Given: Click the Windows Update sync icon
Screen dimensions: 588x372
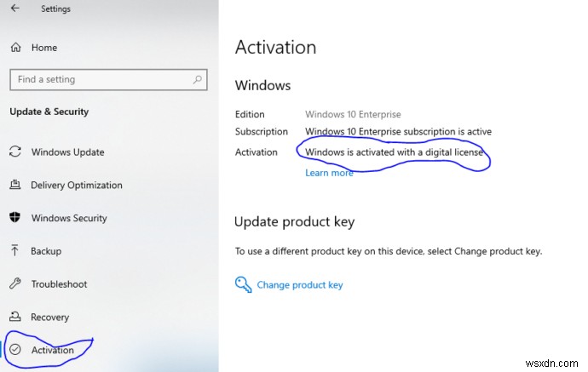Looking at the screenshot, I should 15,152.
